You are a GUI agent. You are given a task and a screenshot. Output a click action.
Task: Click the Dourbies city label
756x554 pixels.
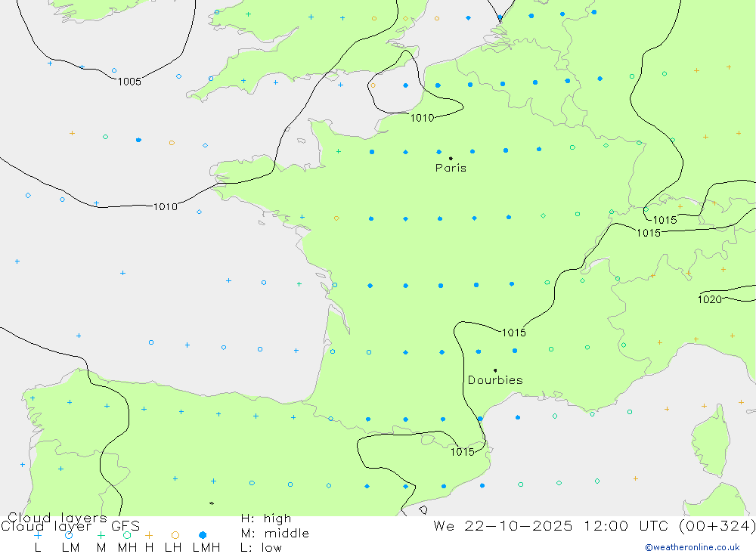(x=495, y=380)
